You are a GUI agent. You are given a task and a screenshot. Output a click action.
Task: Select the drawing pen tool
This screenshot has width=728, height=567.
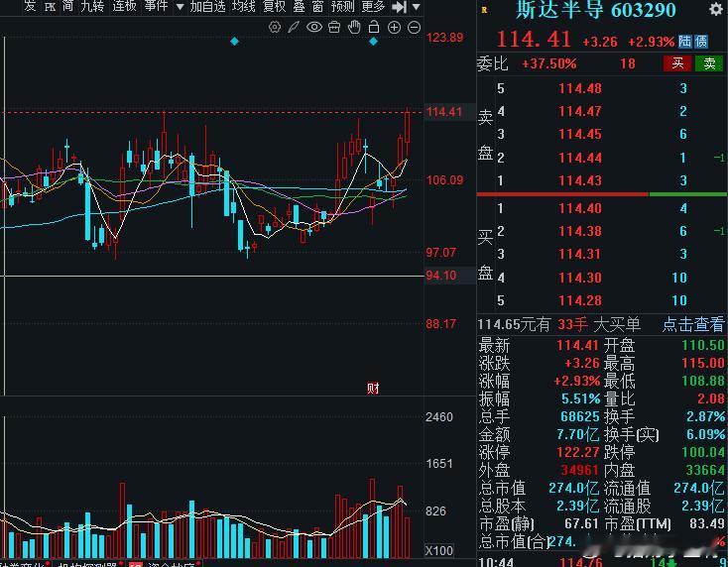(x=294, y=28)
